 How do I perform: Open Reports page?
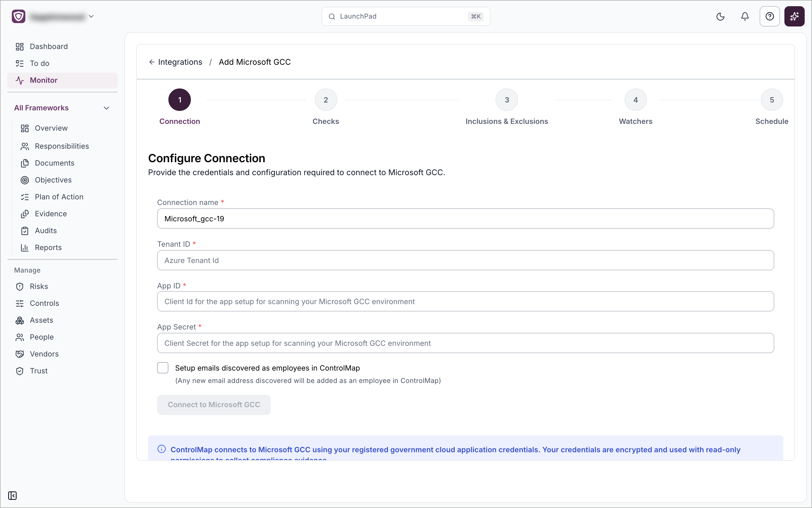[x=64, y=248]
